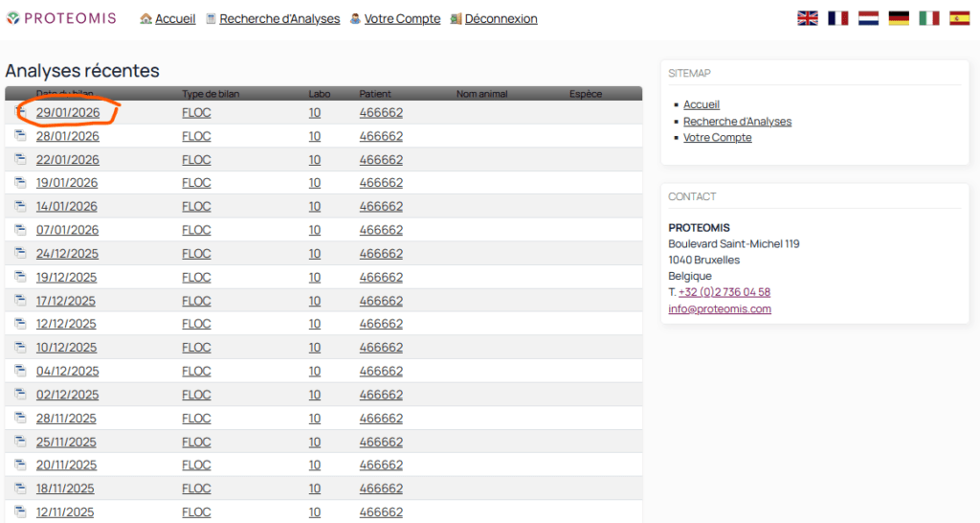This screenshot has width=980, height=523.
Task: Choose the Dutch flag language option
Action: [x=868, y=18]
